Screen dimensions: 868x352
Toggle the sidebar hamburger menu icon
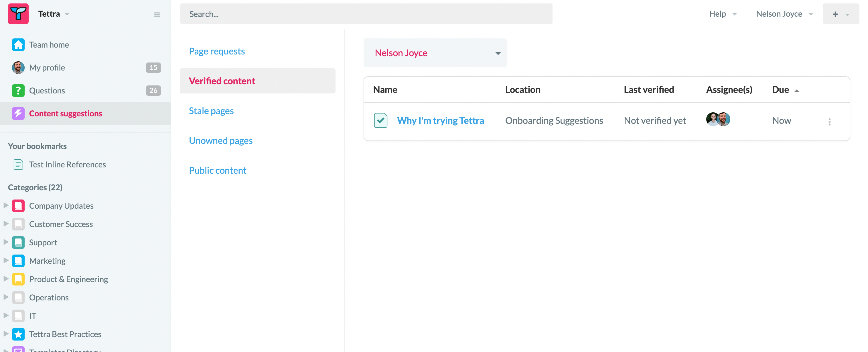click(x=157, y=15)
